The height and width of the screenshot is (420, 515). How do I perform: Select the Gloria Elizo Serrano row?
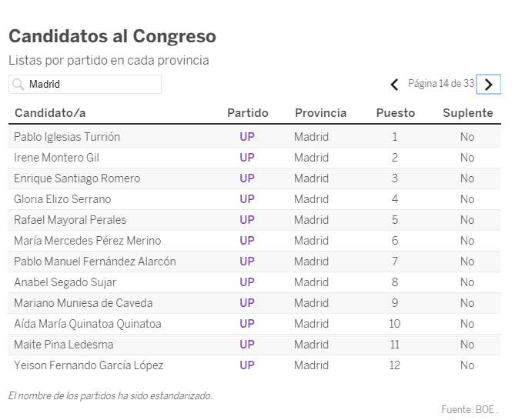pos(254,199)
